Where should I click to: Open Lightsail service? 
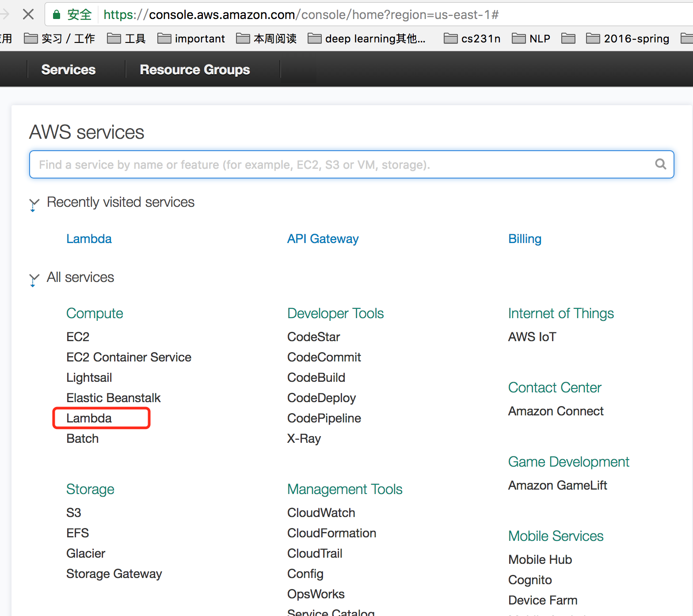[89, 377]
